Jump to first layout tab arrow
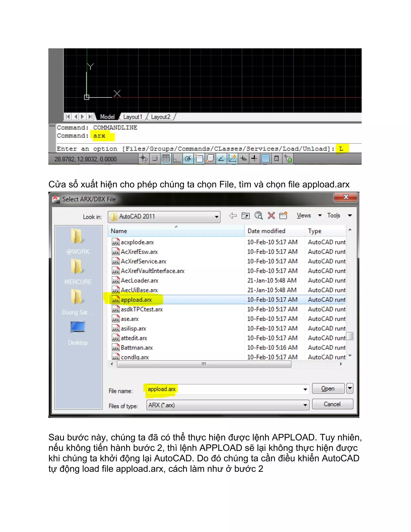 tap(68, 117)
